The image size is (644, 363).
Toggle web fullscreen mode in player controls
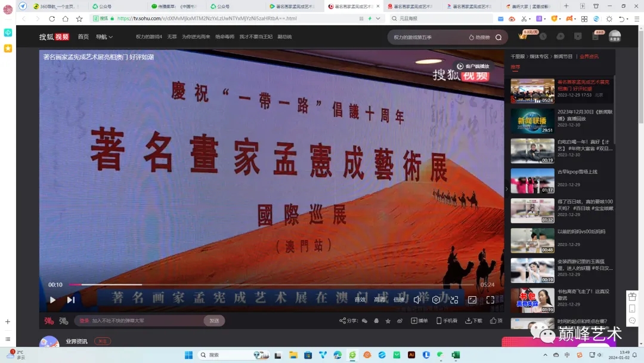tap(473, 300)
